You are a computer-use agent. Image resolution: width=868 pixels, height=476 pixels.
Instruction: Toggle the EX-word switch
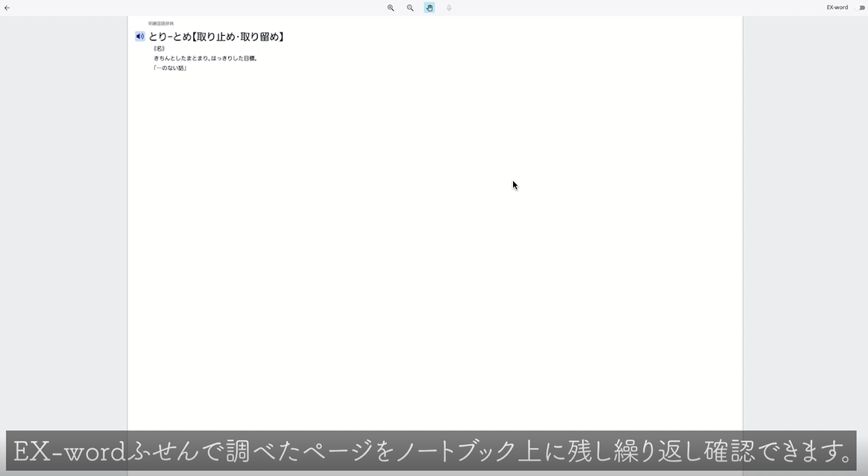[x=860, y=7]
